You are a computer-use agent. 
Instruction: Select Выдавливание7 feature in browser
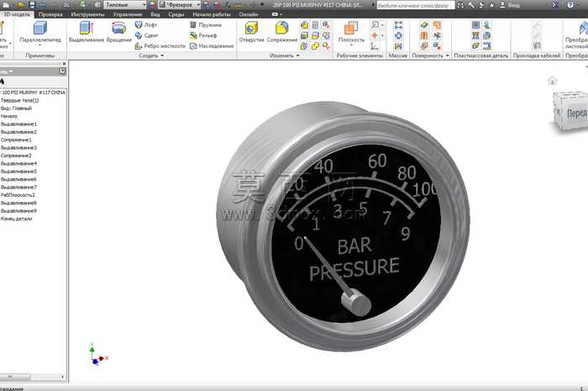[x=18, y=187]
